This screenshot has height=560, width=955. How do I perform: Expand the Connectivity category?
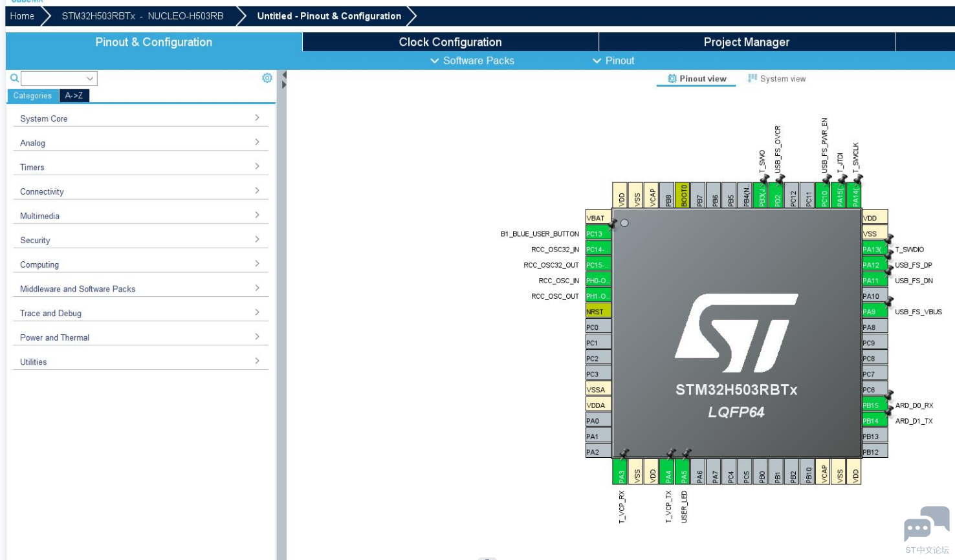pos(140,191)
